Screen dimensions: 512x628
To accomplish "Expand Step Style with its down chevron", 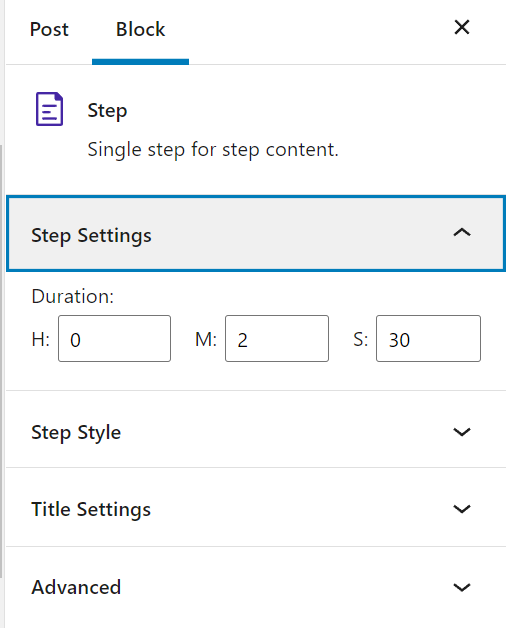I will pos(462,432).
